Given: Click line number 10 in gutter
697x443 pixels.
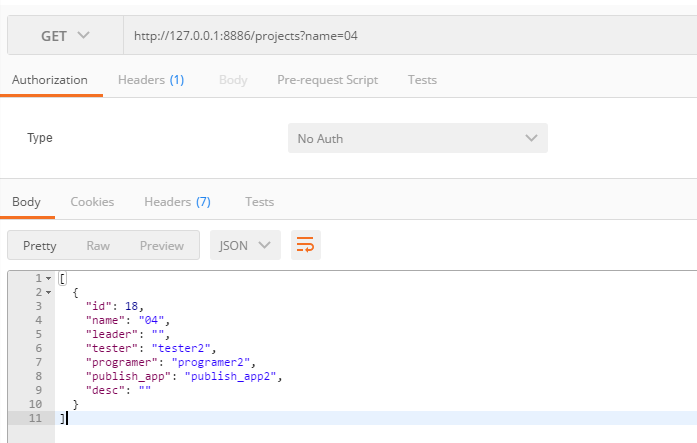Looking at the screenshot, I should point(35,404).
